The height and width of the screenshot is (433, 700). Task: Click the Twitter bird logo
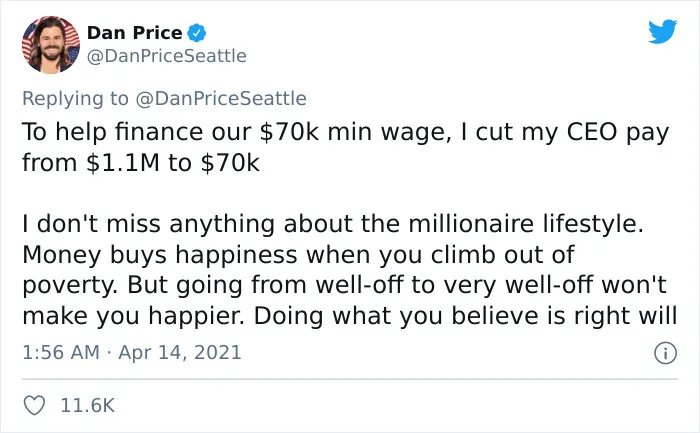coord(662,31)
